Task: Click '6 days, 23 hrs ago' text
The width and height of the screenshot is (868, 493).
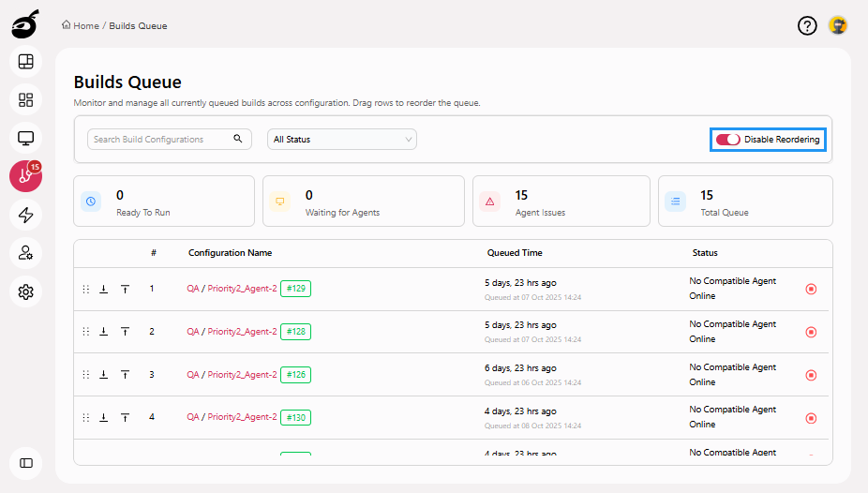Action: click(x=520, y=368)
